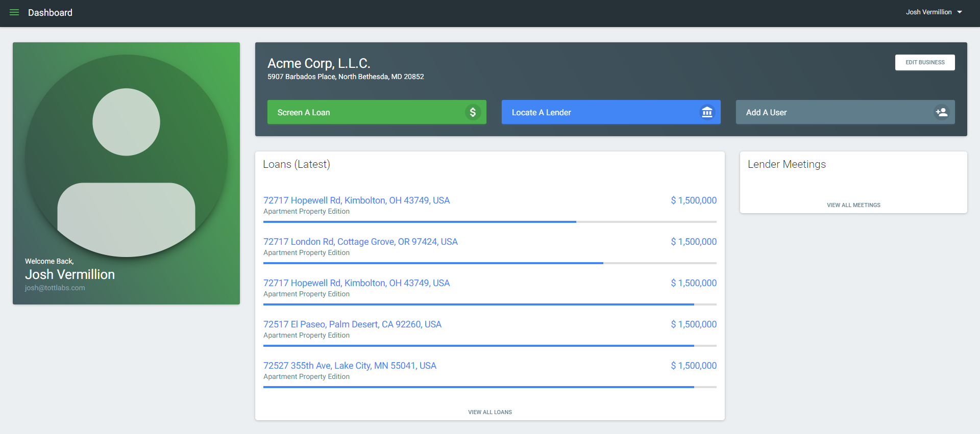The image size is (980, 434).
Task: Click the Loans (Latest) heading
Action: (297, 164)
